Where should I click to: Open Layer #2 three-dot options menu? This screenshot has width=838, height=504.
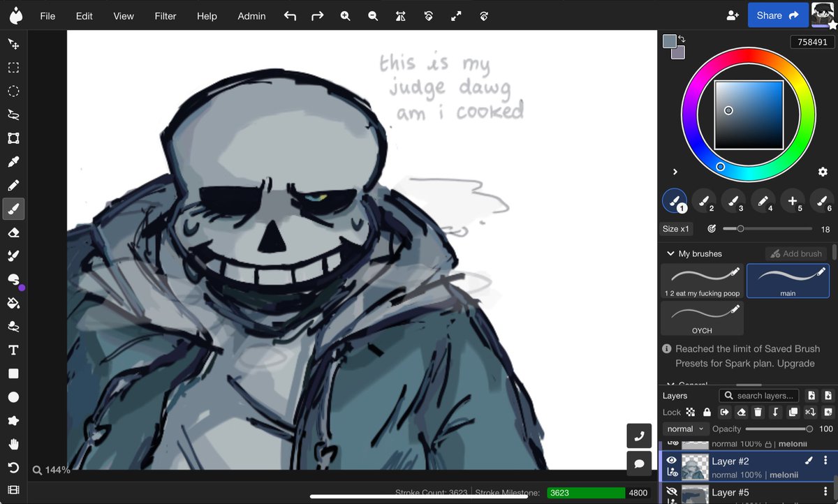point(825,460)
